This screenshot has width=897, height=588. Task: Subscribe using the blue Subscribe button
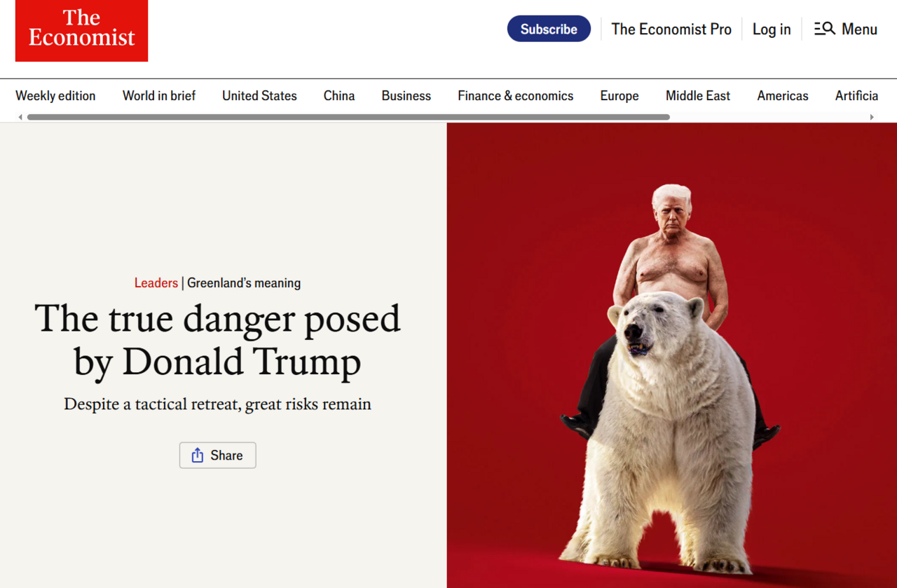coord(549,29)
